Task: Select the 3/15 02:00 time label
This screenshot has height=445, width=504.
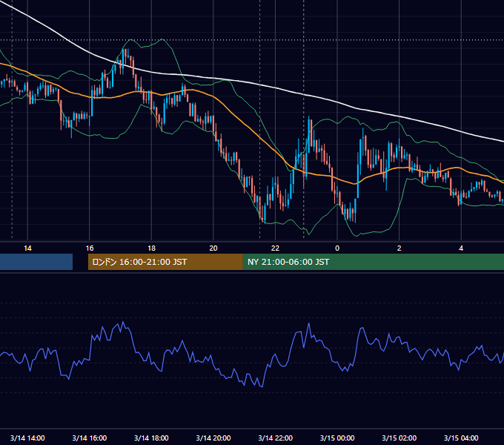Action: click(x=399, y=438)
